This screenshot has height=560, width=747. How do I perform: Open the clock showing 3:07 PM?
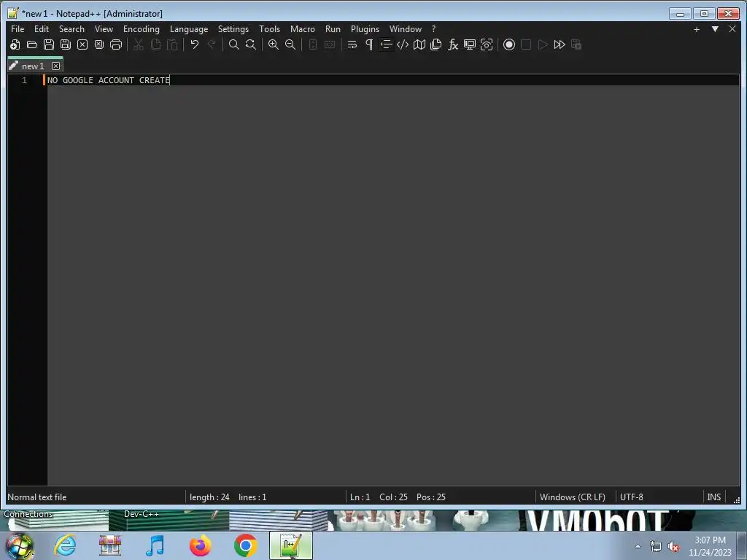pos(710,546)
